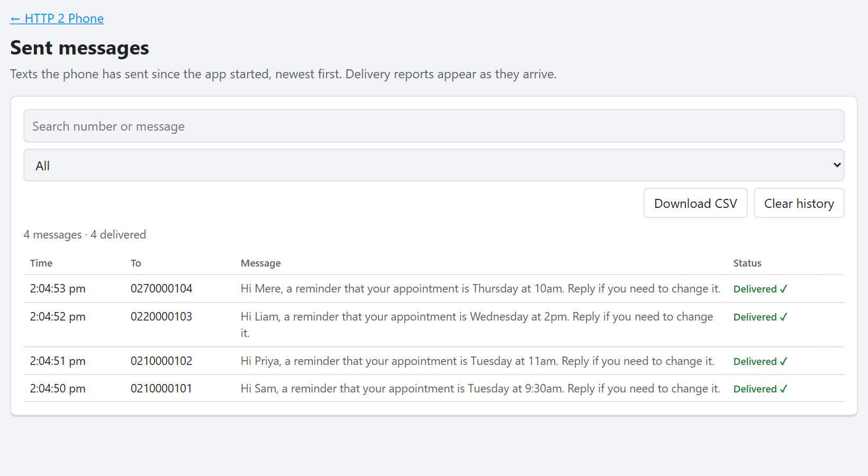
Task: Select phone number 0210000102
Action: [x=161, y=361]
